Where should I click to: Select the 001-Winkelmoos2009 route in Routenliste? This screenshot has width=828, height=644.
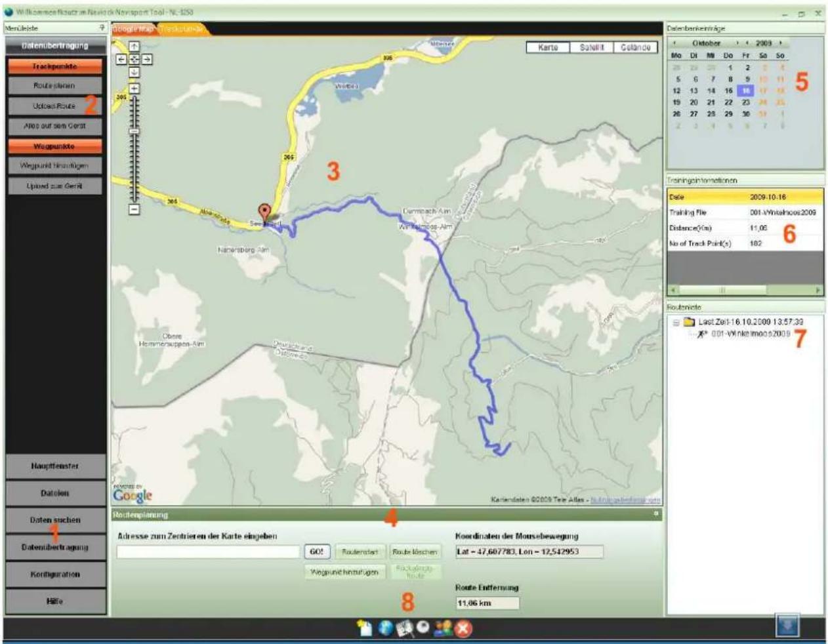pos(751,334)
